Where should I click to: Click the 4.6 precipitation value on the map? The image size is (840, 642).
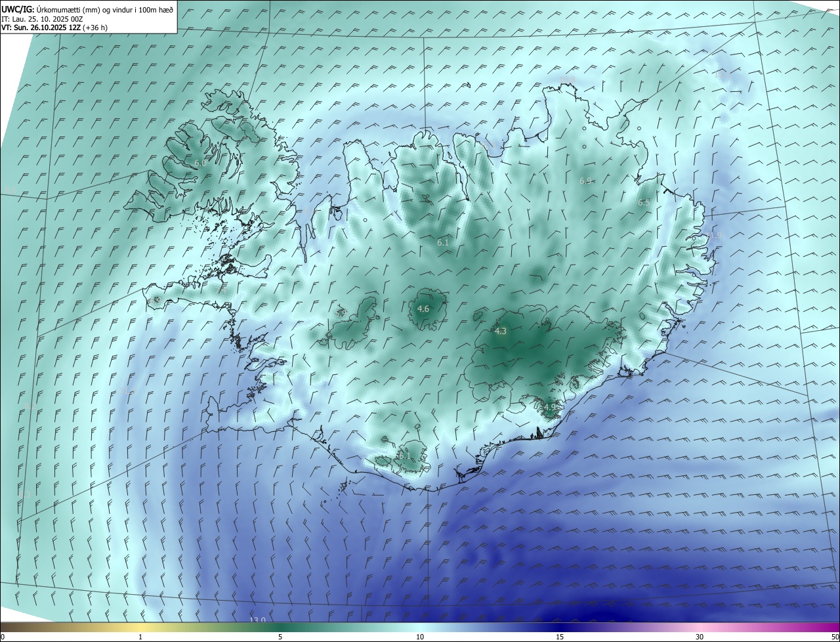(x=423, y=309)
